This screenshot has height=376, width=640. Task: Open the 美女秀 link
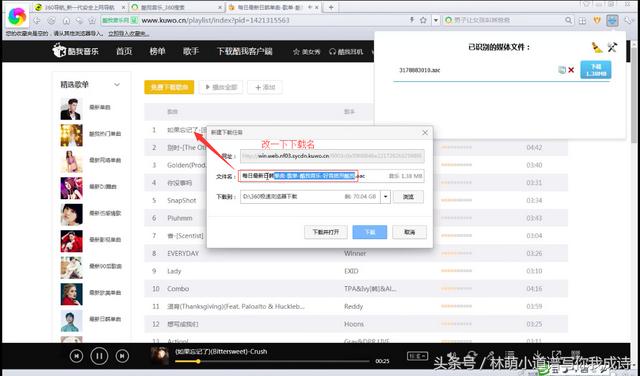coord(307,52)
